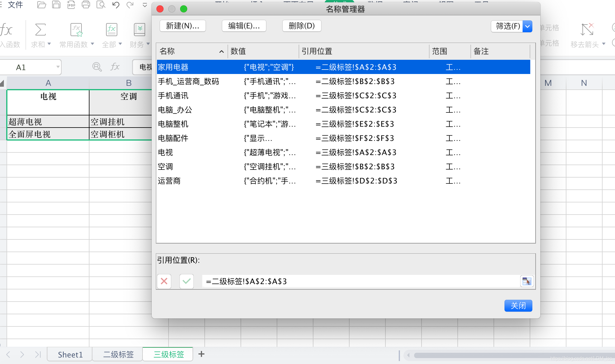
Task: Click the fx icon in formula bar
Action: [x=115, y=67]
